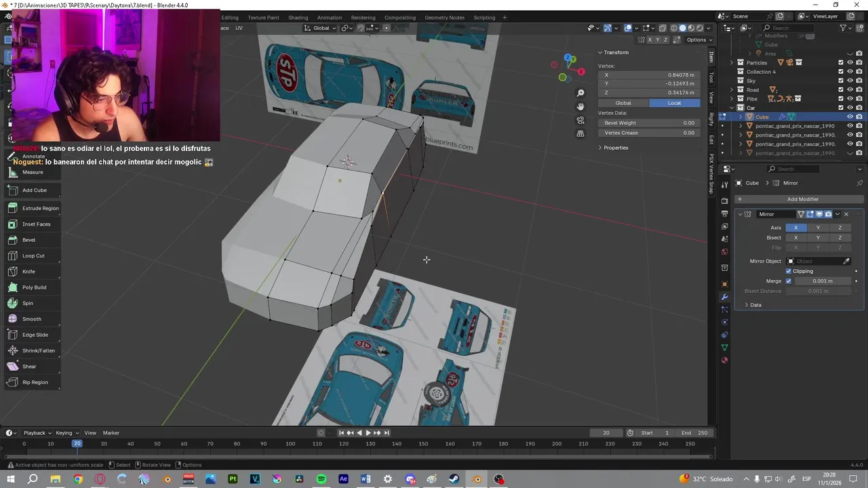Open the viewport Options dropdown
The image size is (868, 488).
[698, 40]
